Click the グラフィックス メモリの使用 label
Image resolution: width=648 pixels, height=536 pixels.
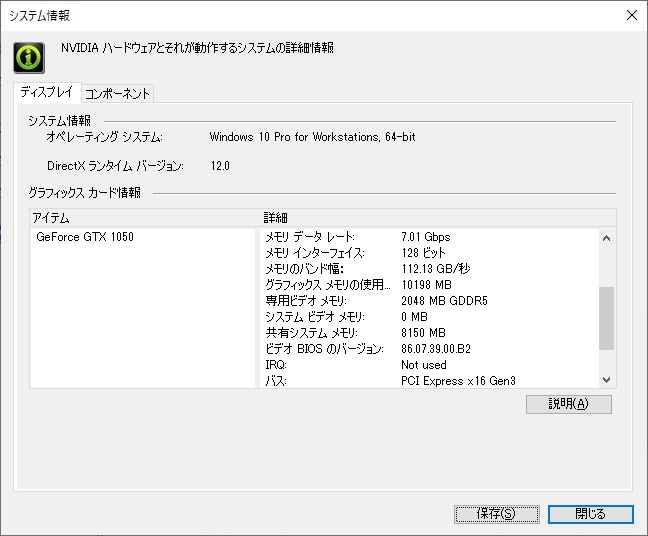[x=328, y=285]
